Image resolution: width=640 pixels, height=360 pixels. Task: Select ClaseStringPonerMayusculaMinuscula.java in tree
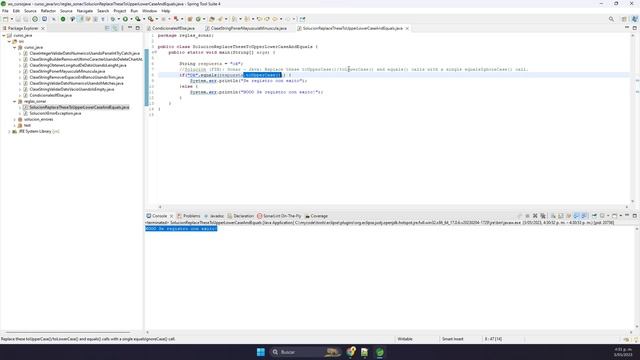click(x=67, y=71)
